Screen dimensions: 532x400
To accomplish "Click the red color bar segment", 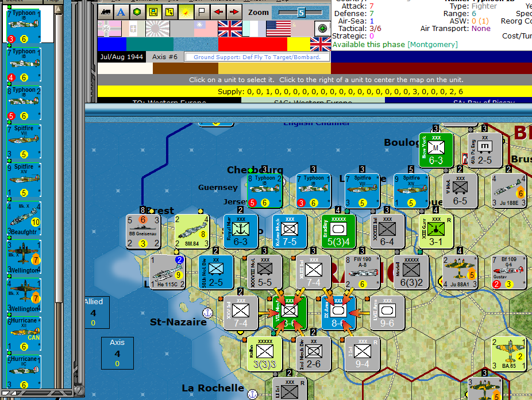I will [x=253, y=44].
